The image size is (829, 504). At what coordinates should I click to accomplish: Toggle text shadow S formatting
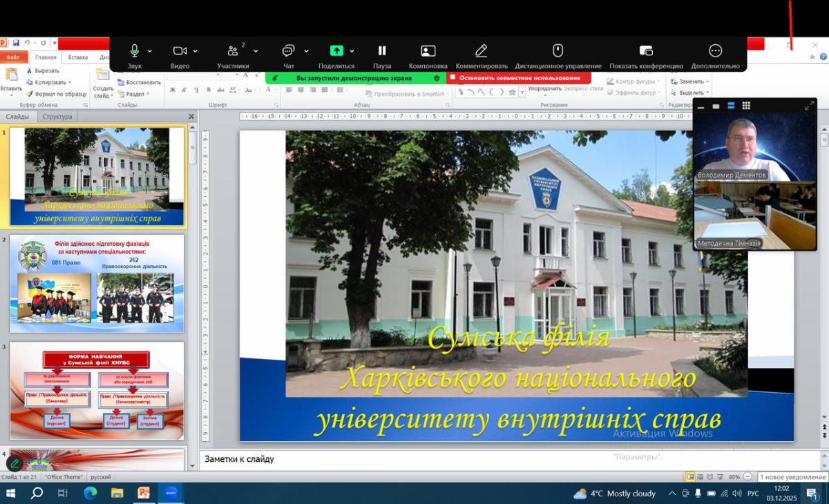coord(208,90)
